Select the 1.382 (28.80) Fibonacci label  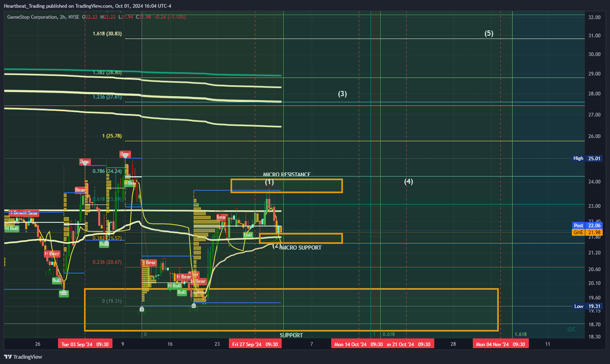tap(107, 73)
